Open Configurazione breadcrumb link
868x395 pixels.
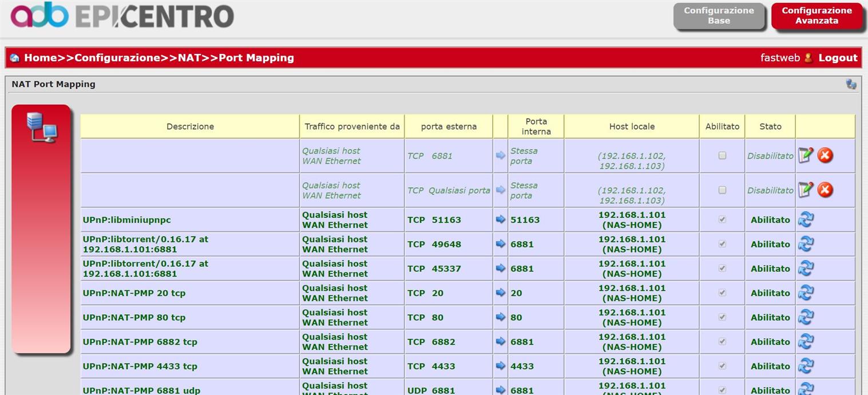[x=117, y=58]
